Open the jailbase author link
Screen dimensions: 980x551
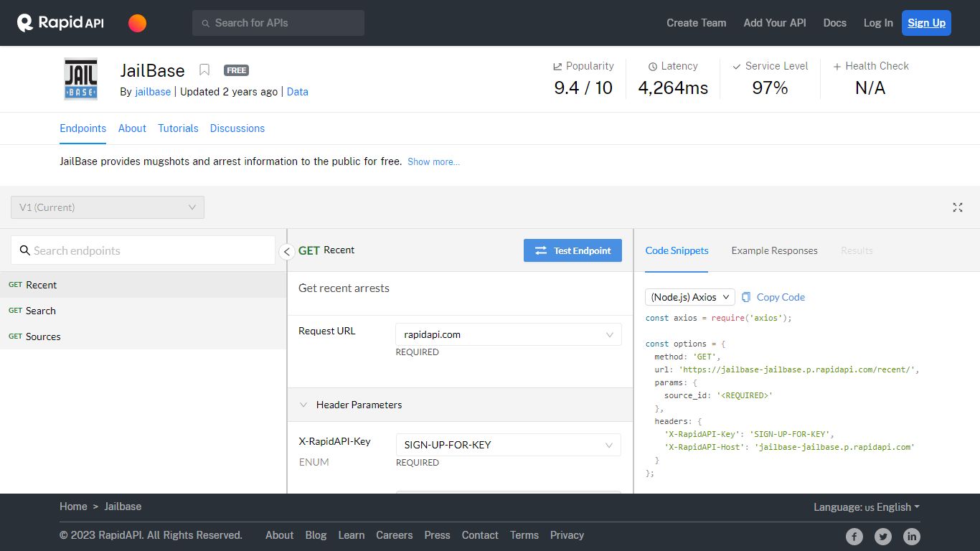tap(153, 92)
